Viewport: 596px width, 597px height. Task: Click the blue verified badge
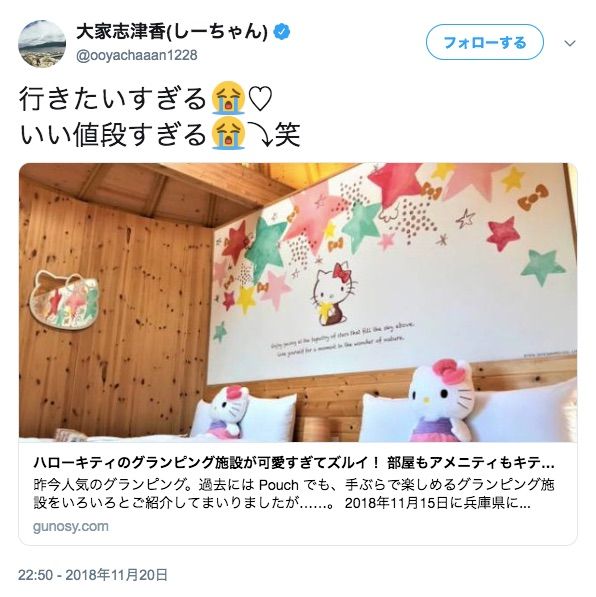click(x=282, y=32)
